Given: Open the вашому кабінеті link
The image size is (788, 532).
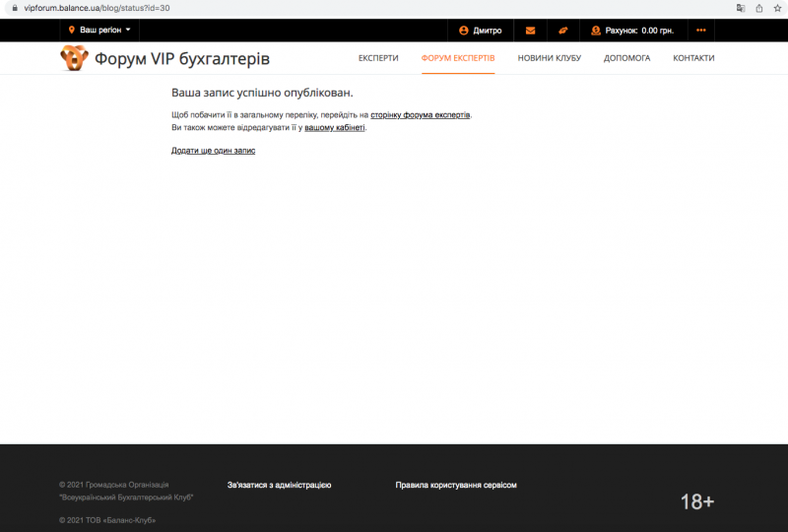Looking at the screenshot, I should [335, 127].
